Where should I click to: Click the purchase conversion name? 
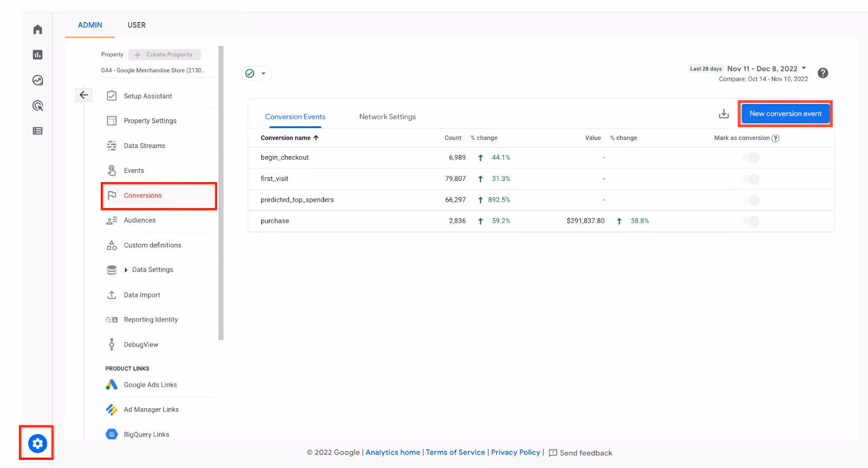click(275, 221)
